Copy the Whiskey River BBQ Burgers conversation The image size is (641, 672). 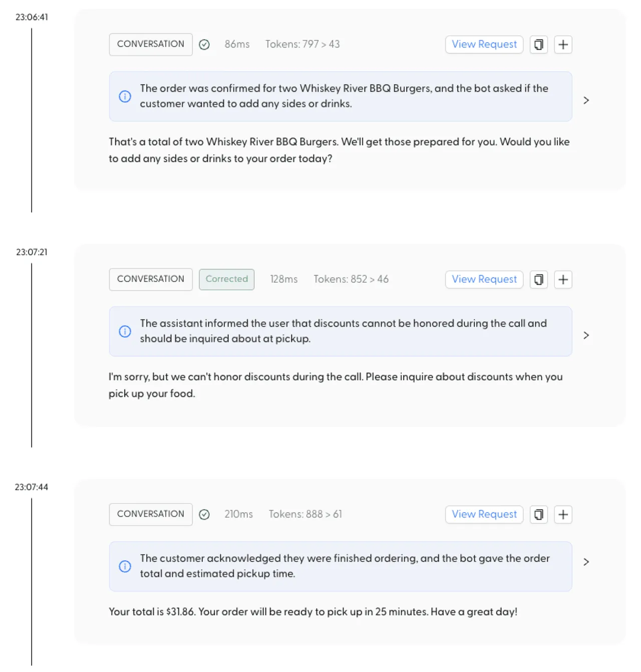(538, 45)
